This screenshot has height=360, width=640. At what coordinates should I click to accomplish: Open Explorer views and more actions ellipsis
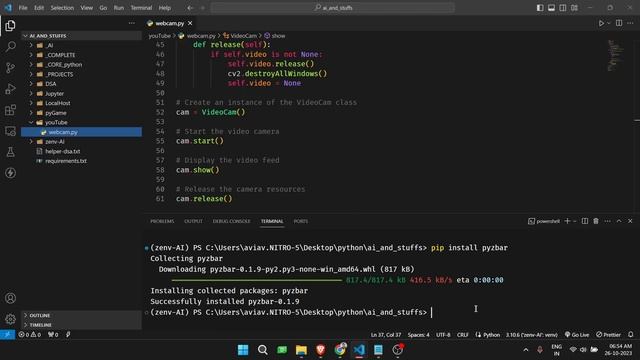tap(131, 23)
